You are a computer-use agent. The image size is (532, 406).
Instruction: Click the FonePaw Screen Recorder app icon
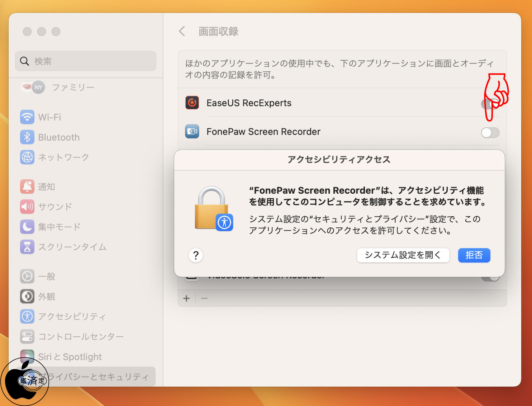[x=192, y=132]
